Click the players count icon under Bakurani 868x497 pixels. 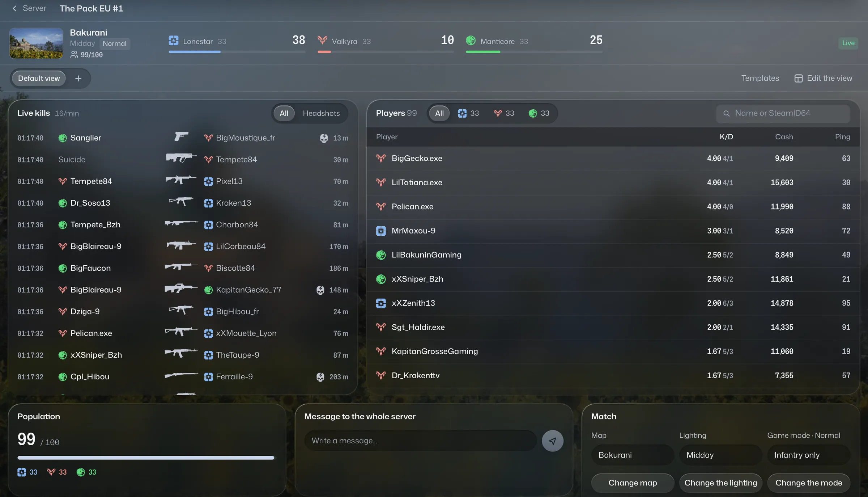tap(74, 55)
